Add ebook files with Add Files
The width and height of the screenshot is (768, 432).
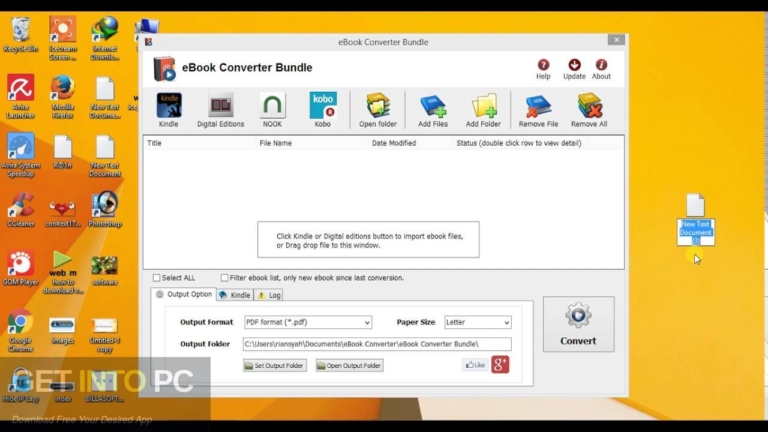432,110
